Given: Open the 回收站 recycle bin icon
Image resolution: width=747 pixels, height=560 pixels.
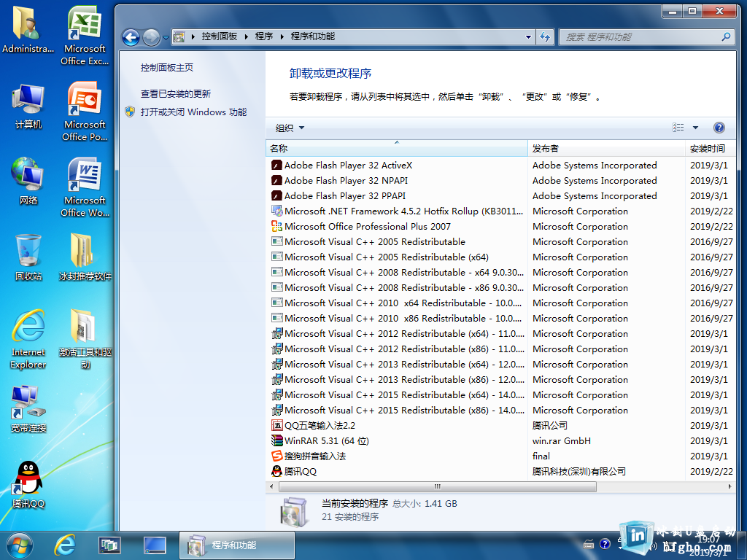Looking at the screenshot, I should coord(28,257).
